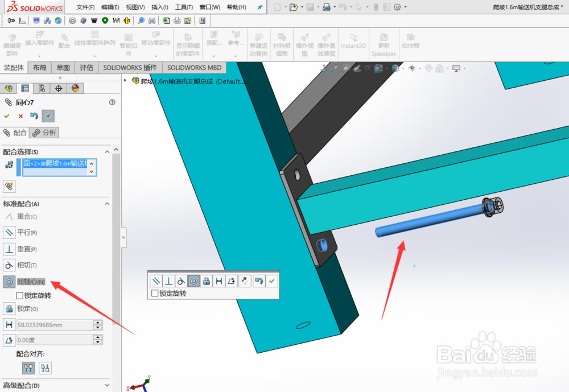Open the 文件(F) menu
Viewport: 569px width, 392px height.
(x=85, y=7)
